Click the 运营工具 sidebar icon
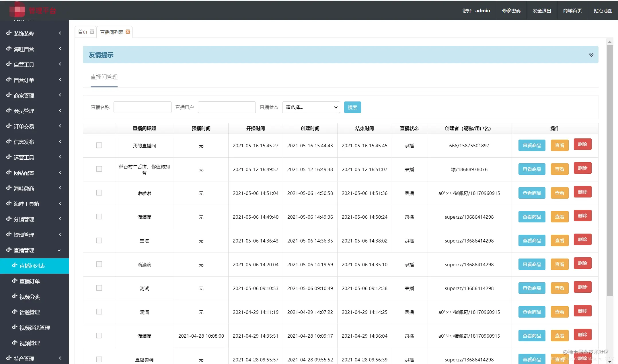Viewport: 618px width, 364px height. coord(9,157)
